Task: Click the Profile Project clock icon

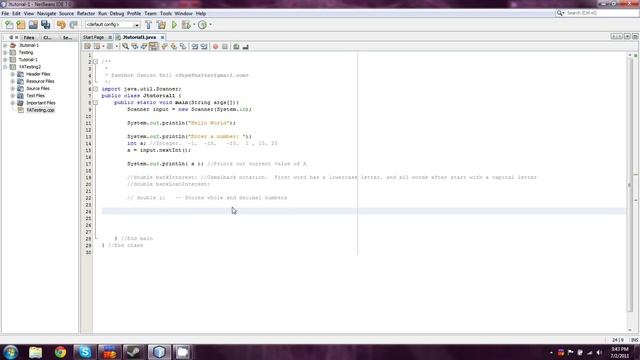Action: [202, 25]
